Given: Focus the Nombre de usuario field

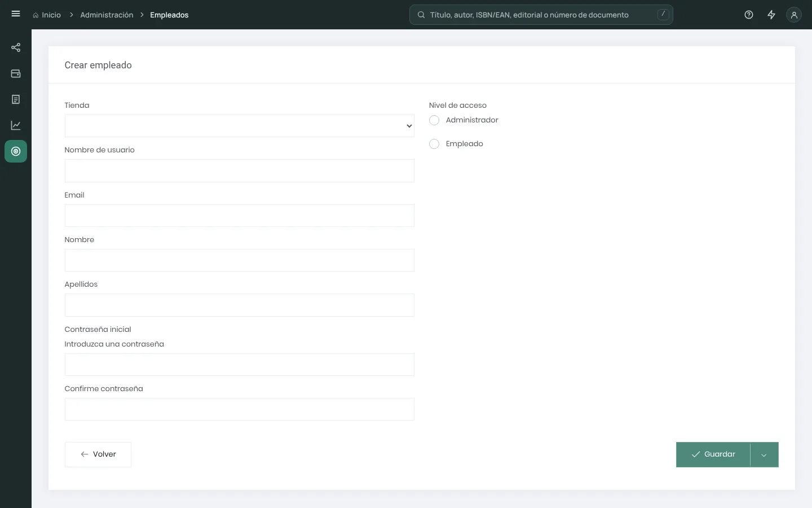Looking at the screenshot, I should point(240,170).
